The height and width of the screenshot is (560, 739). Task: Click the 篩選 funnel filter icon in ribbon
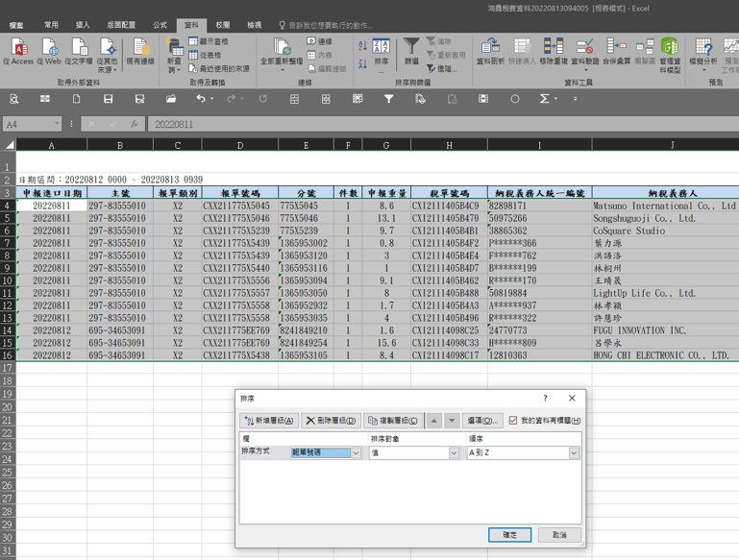click(x=410, y=48)
